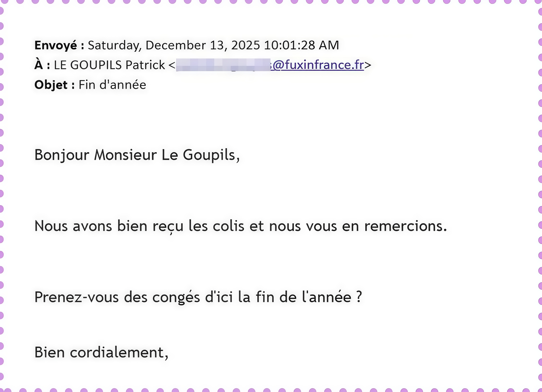Click the bold "Envoyé :" label

click(x=59, y=45)
